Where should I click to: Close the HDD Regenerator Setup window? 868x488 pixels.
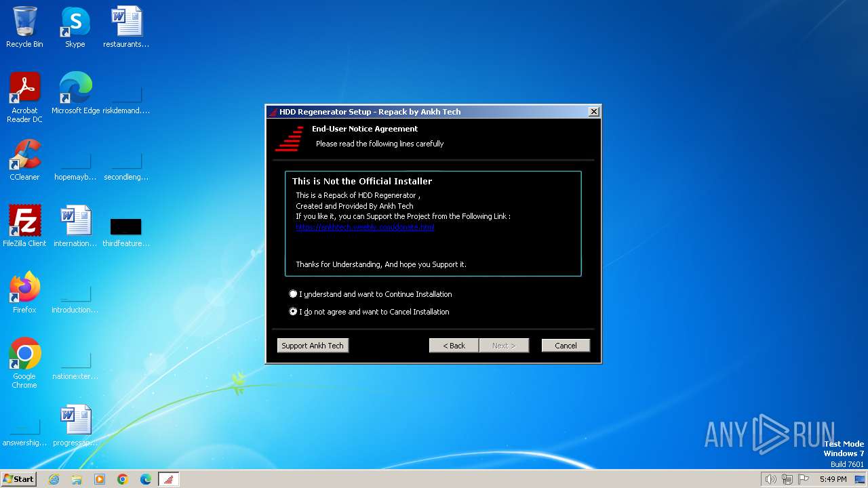(593, 112)
